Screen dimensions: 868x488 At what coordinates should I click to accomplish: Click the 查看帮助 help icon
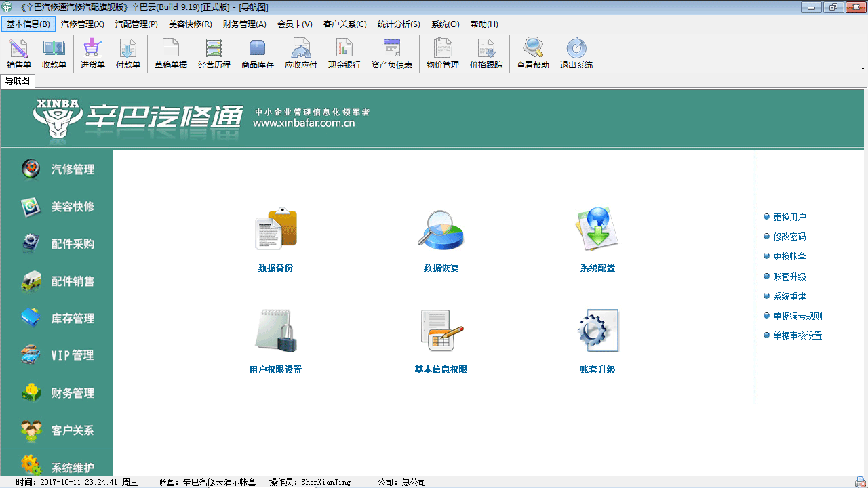pyautogui.click(x=533, y=54)
